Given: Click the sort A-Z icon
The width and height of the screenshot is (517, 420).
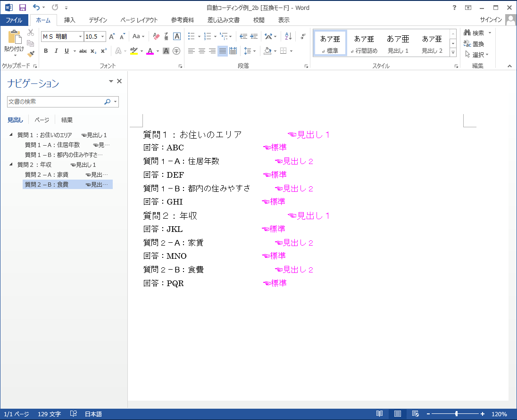Looking at the screenshot, I should [289, 36].
